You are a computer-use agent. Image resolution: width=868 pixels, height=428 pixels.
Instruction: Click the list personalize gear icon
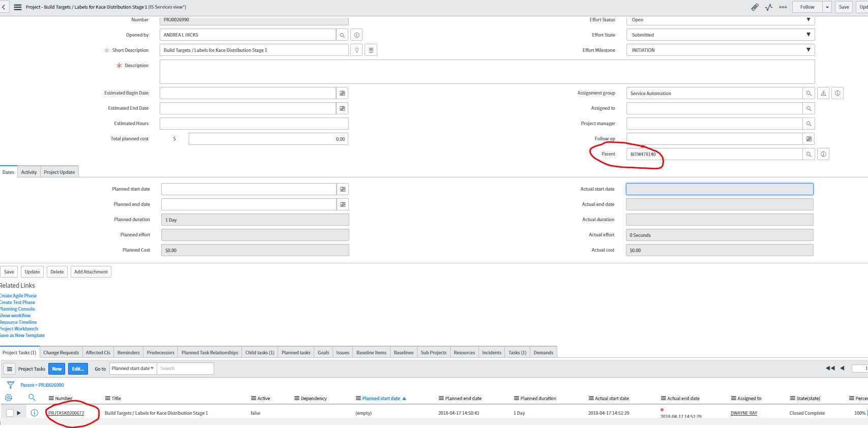pos(9,398)
